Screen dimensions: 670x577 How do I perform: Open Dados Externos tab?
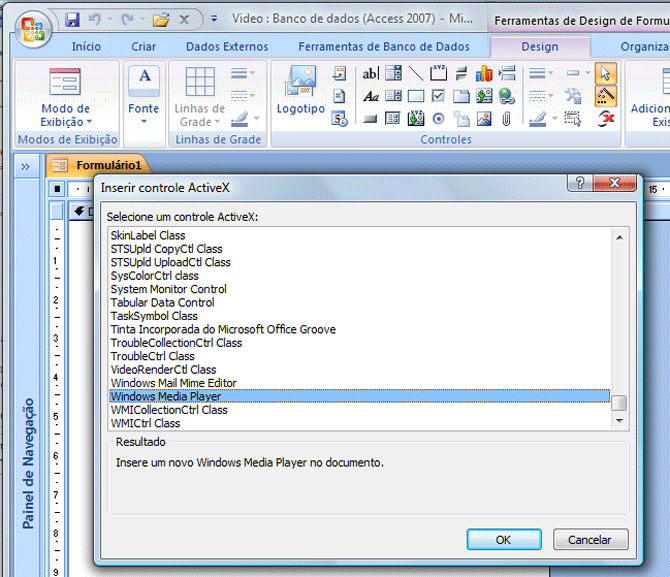tap(227, 46)
